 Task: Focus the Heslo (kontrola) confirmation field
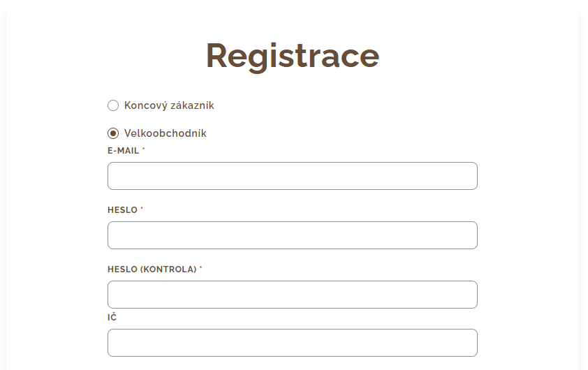click(x=292, y=295)
